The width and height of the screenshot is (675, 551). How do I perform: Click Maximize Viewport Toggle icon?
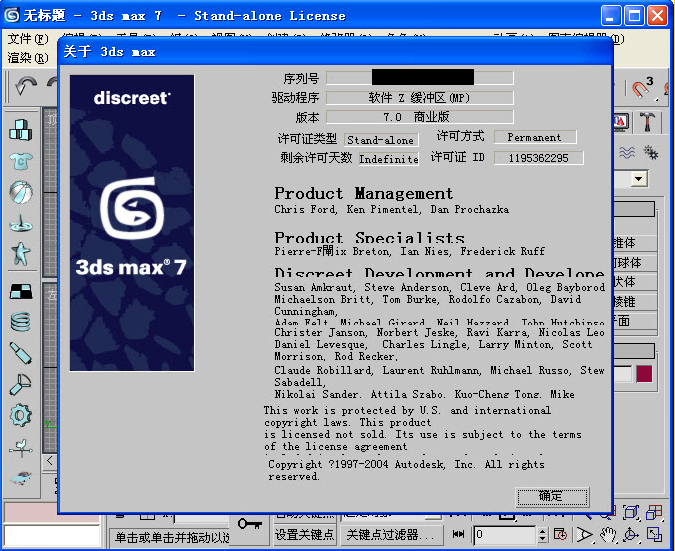pyautogui.click(x=654, y=535)
